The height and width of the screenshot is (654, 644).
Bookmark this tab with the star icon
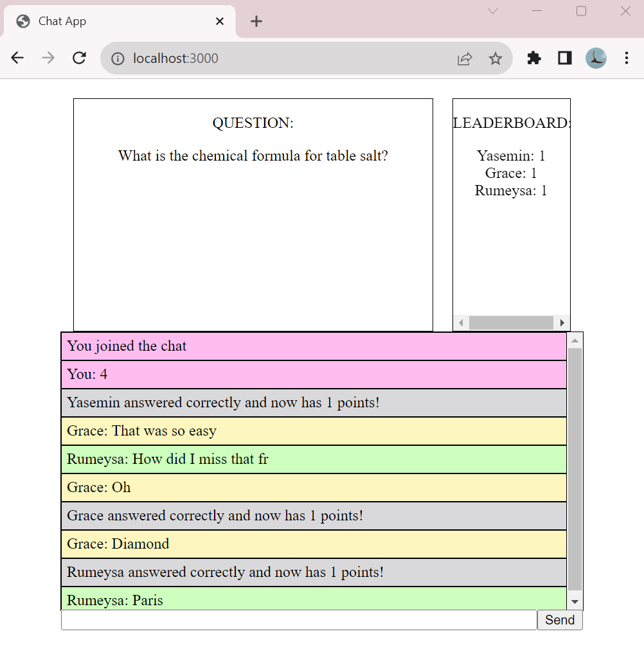coord(496,58)
